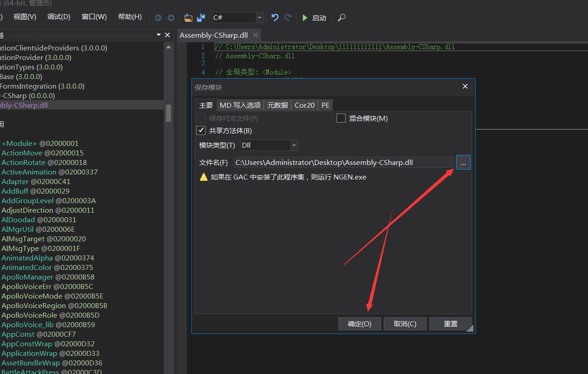The width and height of the screenshot is (588, 374).
Task: Open the 调试(D) menu
Action: 59,17
